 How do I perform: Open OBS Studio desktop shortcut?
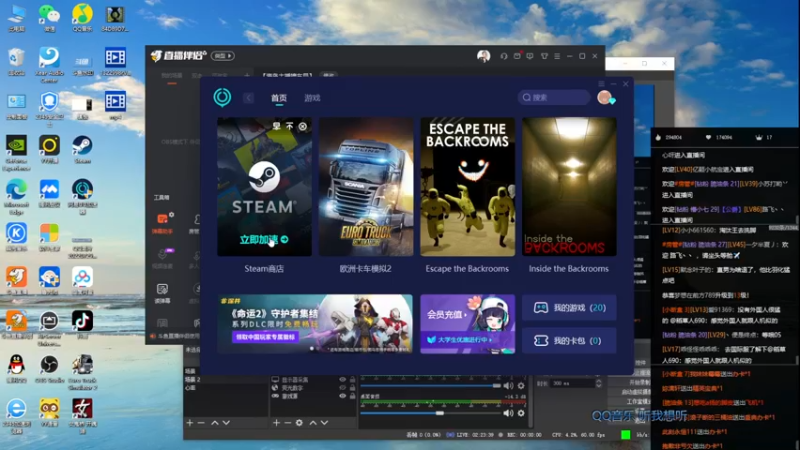(x=49, y=369)
